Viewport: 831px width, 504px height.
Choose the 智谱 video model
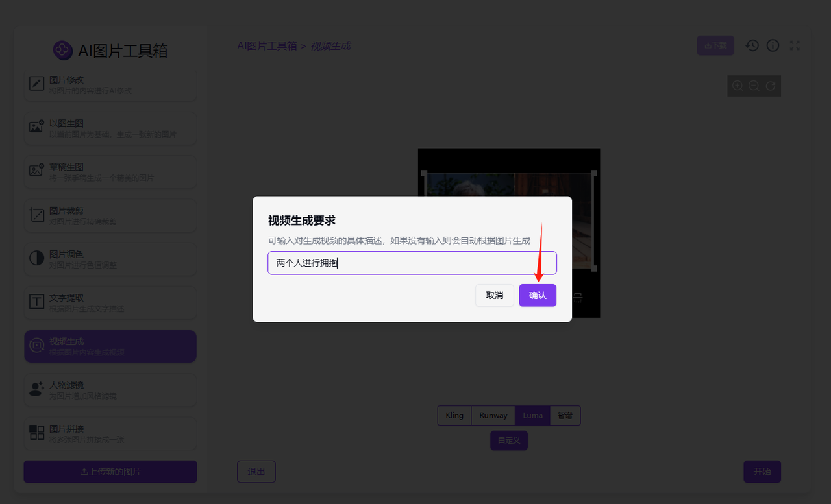click(565, 416)
